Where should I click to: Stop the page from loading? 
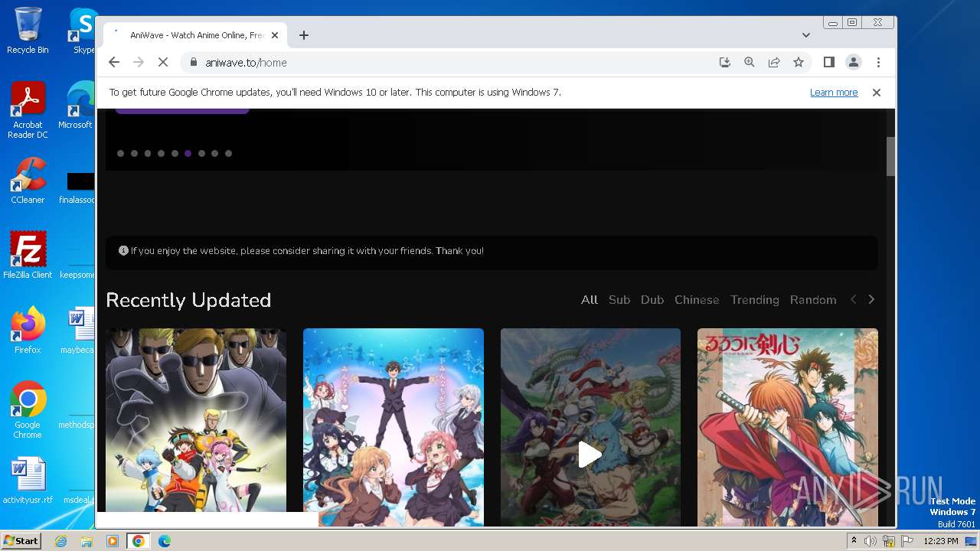point(163,63)
